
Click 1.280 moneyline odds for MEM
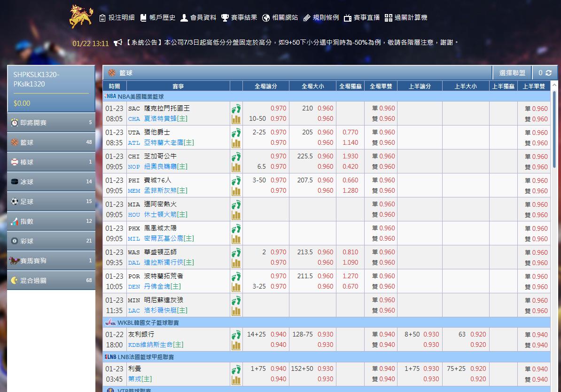click(350, 190)
